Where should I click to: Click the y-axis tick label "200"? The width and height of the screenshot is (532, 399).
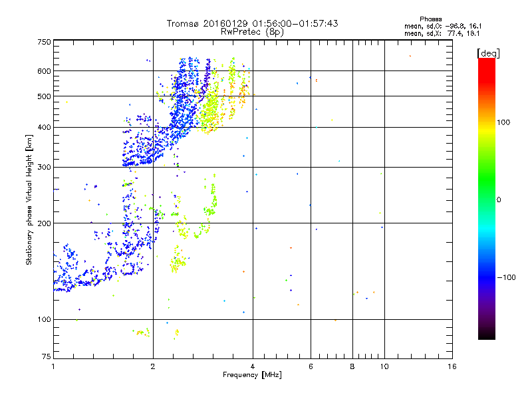(x=44, y=223)
